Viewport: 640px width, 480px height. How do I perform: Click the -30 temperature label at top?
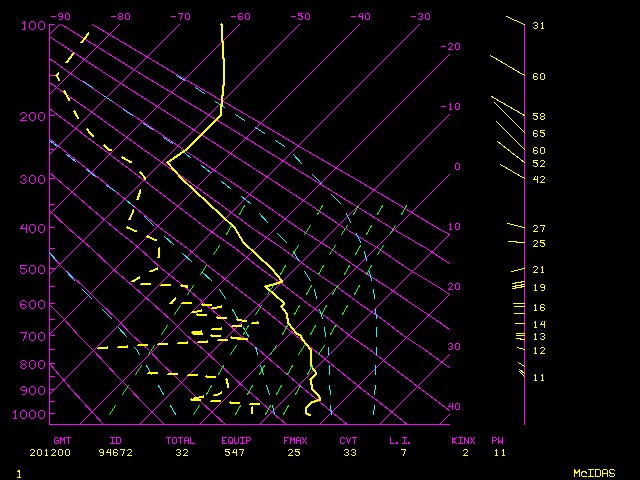(x=420, y=17)
